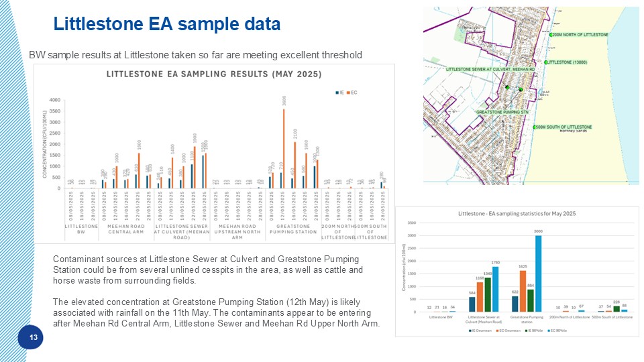Click the 'CONCENTRATION (CFU/100ML)' vertical axis label
Viewport: 644px width, 362px height.
(45, 144)
